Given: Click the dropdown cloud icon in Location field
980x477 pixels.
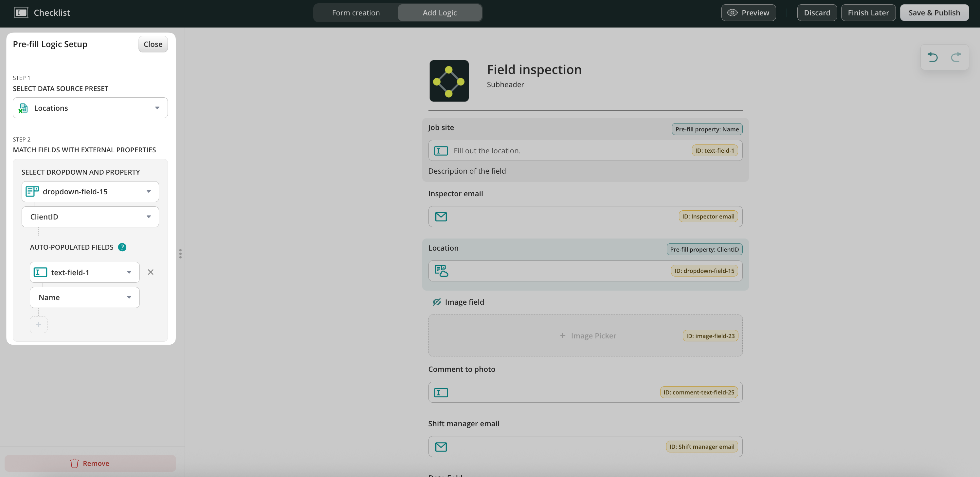Looking at the screenshot, I should pos(441,271).
